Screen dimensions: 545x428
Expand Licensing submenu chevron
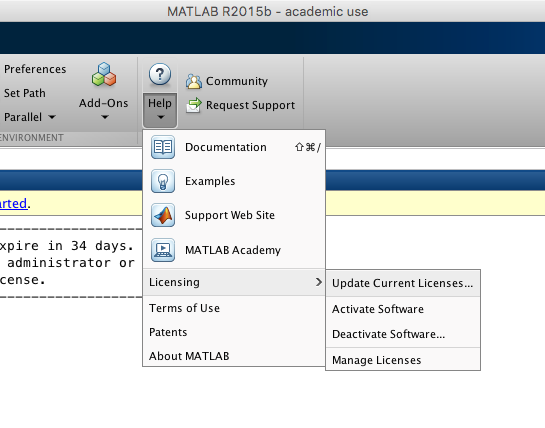[318, 282]
